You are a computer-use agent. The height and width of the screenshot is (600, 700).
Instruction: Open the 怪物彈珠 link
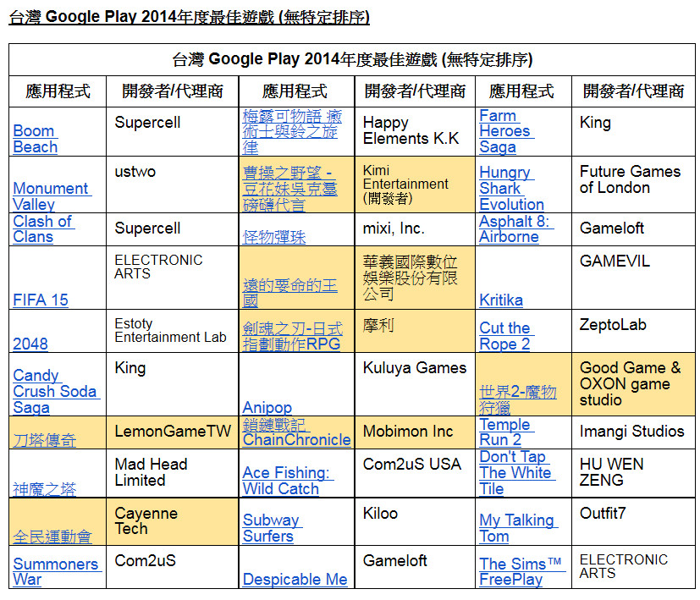[274, 237]
